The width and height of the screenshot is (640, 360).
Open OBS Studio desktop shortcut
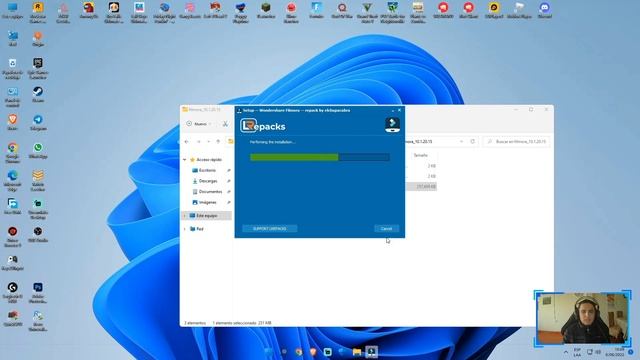pos(38,234)
